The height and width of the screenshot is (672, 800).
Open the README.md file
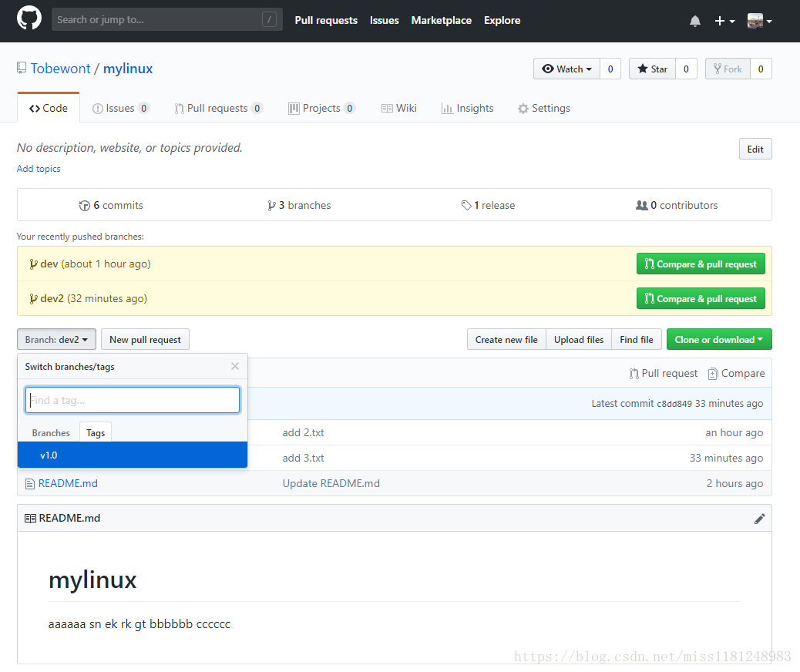tap(68, 483)
